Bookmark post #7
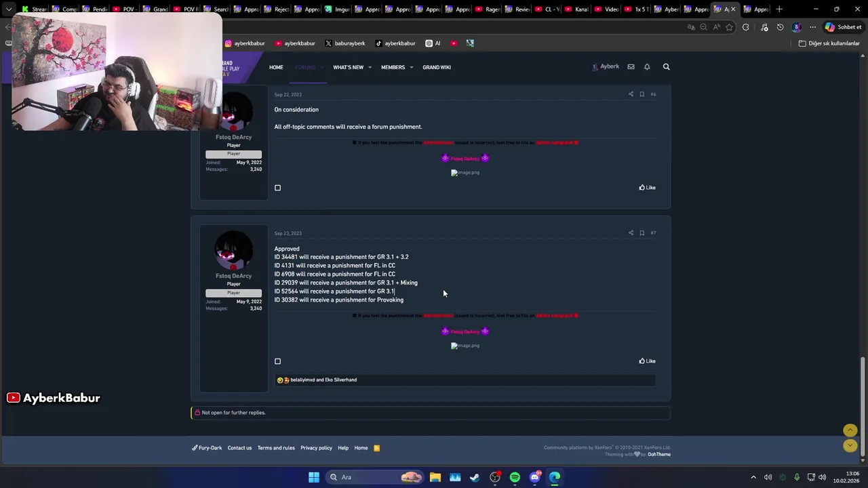This screenshot has width=868, height=488. 642,233
